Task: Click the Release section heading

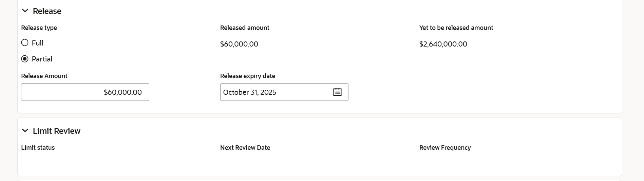Action: click(x=47, y=11)
